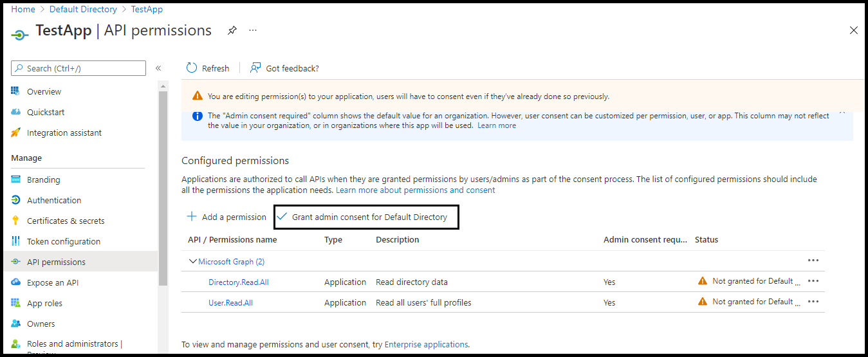Close the API permissions blade
The width and height of the screenshot is (868, 357).
tap(854, 30)
